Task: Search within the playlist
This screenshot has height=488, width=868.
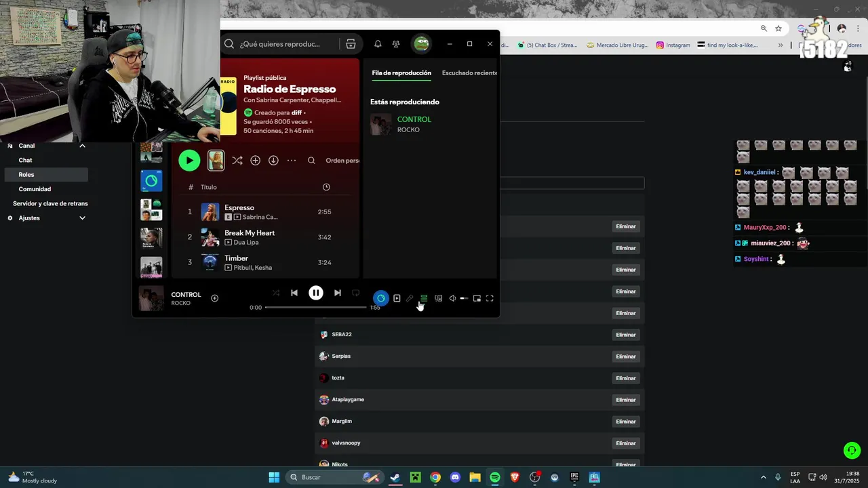Action: point(311,161)
